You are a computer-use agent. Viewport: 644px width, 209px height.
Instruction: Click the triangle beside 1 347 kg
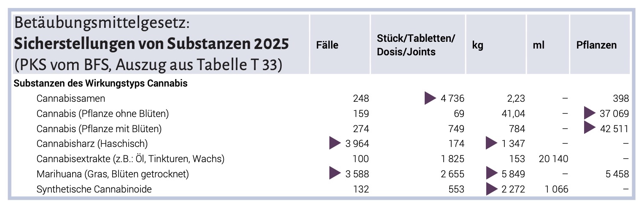pos(492,144)
